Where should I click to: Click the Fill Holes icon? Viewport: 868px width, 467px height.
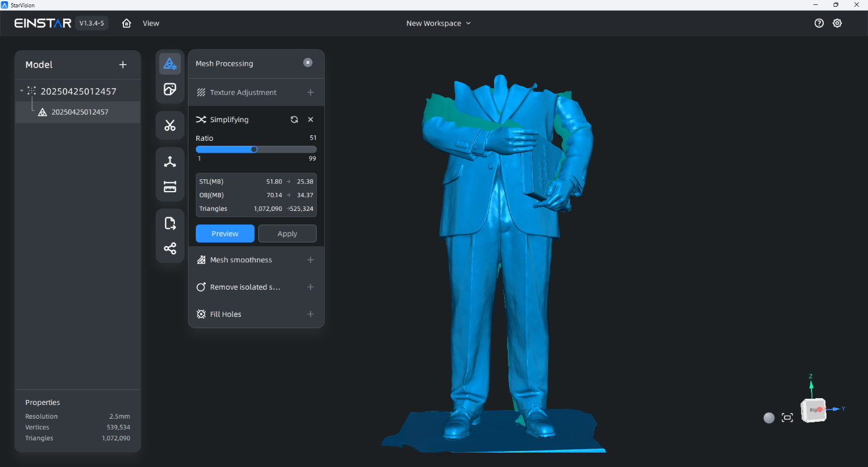point(201,314)
